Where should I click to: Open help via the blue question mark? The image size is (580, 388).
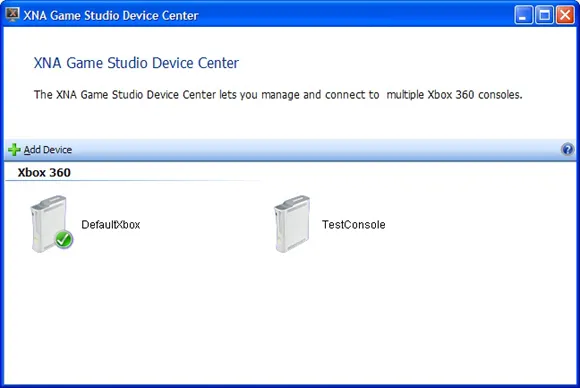coord(567,149)
